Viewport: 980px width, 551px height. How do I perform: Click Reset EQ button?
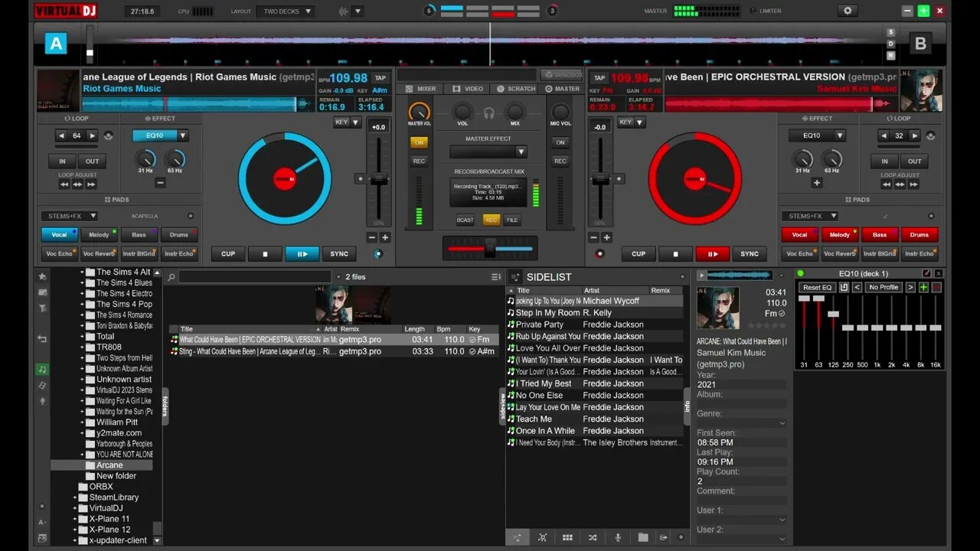coord(817,287)
